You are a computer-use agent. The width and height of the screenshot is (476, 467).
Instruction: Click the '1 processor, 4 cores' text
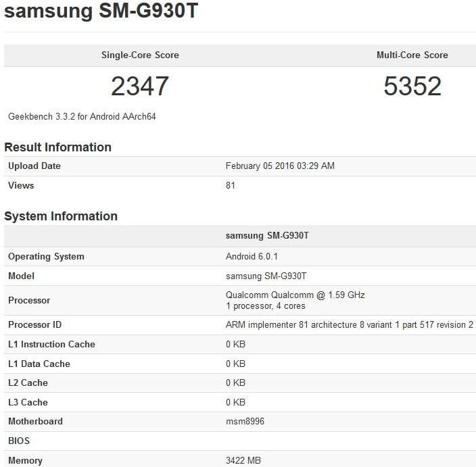point(266,306)
